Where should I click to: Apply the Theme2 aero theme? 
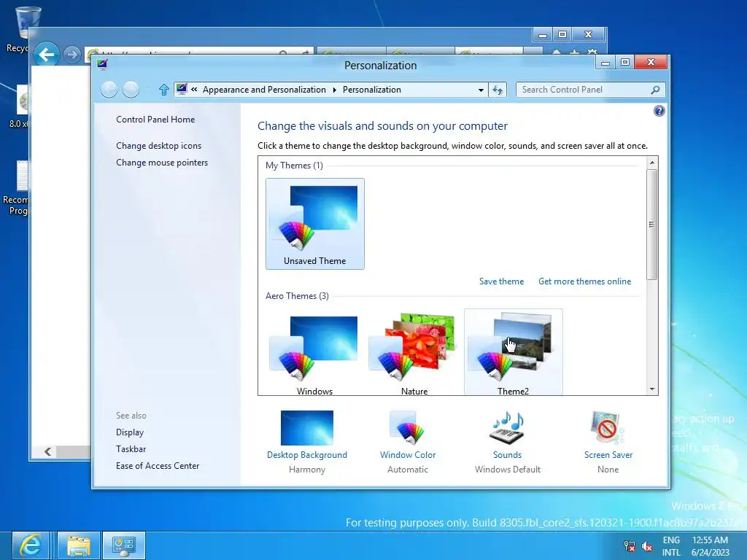pyautogui.click(x=513, y=352)
